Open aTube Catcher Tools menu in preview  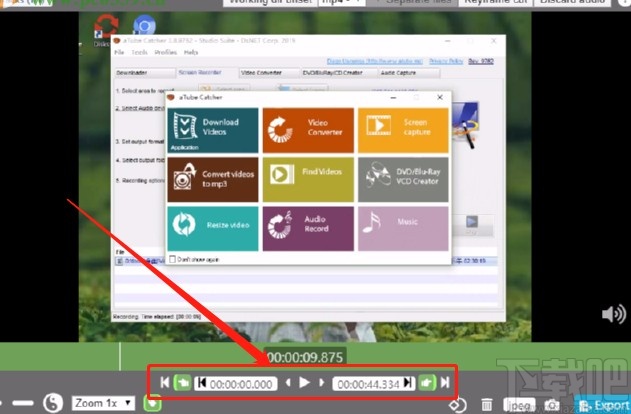[x=139, y=52]
